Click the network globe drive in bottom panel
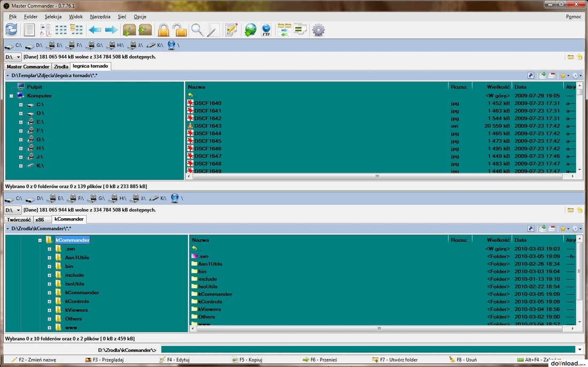The width and height of the screenshot is (588, 367). tap(175, 198)
